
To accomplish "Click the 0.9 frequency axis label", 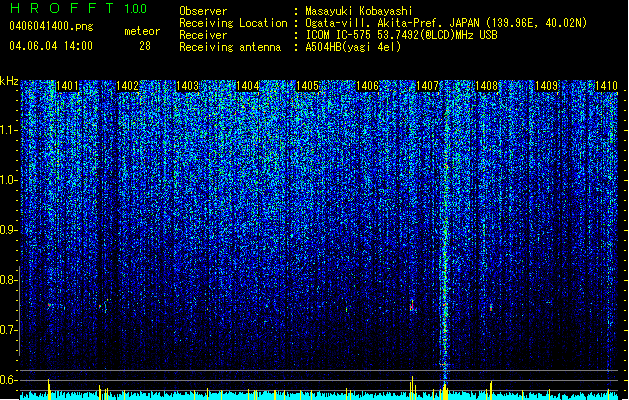I will point(9,230).
